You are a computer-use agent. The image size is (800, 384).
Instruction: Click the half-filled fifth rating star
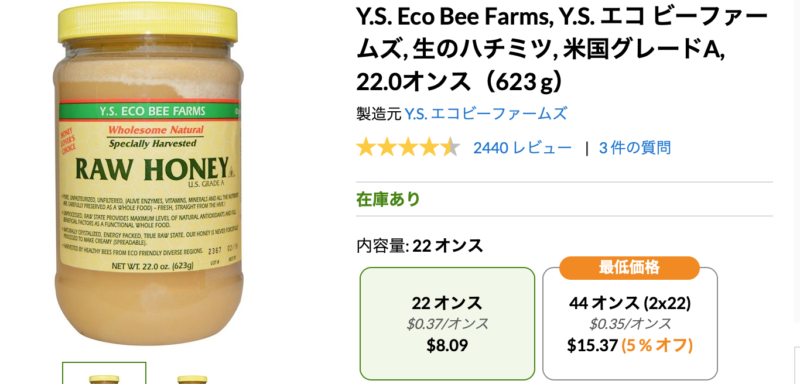451,148
